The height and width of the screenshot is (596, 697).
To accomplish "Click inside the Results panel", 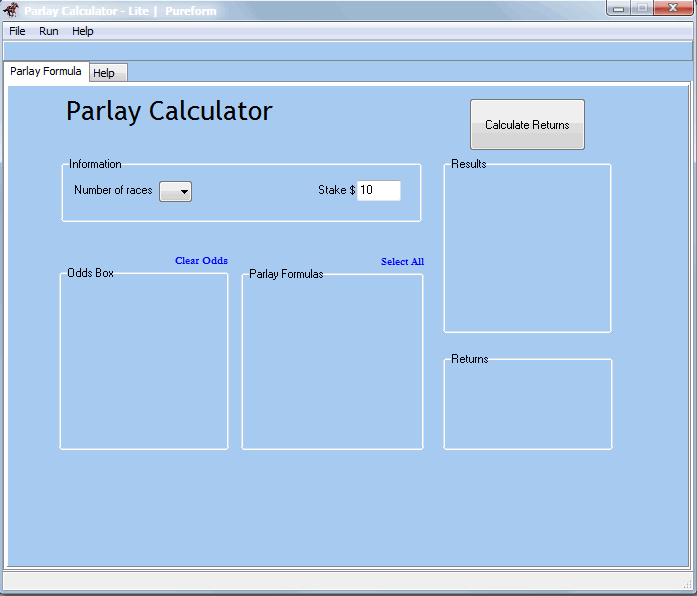I will (x=527, y=250).
